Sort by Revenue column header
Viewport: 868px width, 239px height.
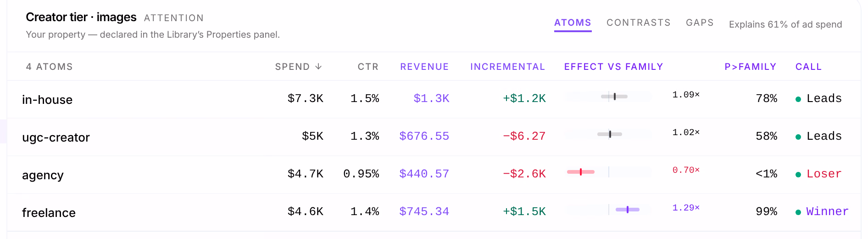pos(424,67)
